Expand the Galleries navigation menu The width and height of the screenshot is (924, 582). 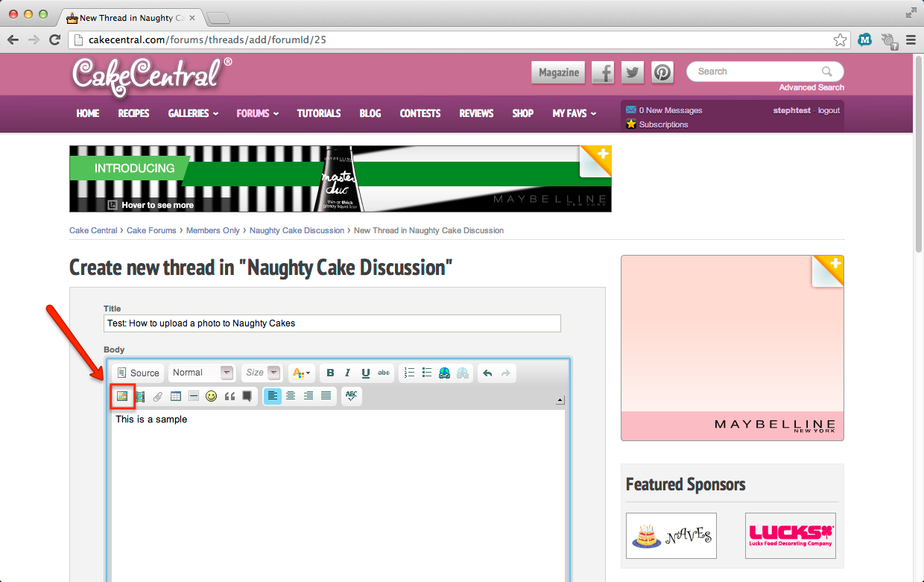(193, 113)
